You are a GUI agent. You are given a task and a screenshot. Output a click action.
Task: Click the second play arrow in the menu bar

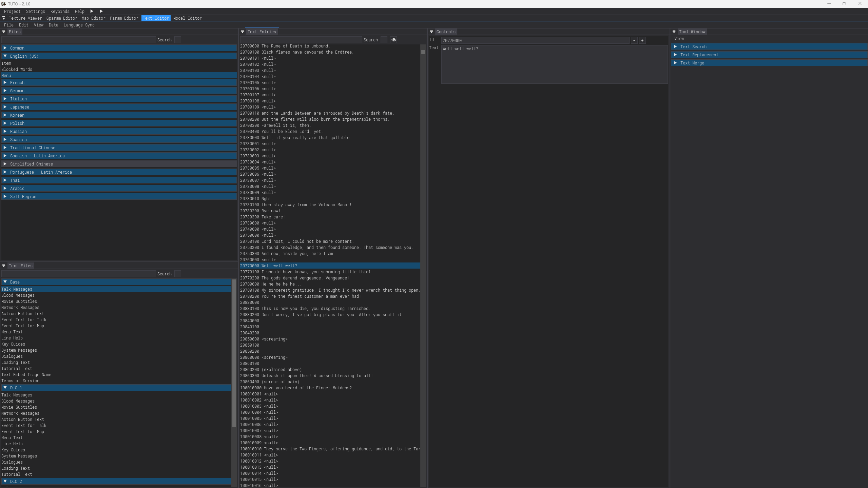coord(101,11)
